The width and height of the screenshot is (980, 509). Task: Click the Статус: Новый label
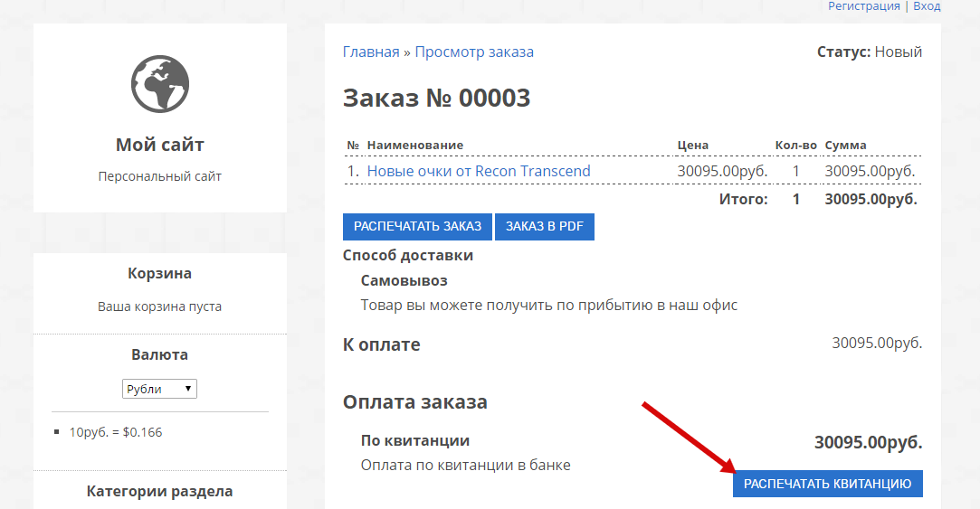(x=869, y=52)
